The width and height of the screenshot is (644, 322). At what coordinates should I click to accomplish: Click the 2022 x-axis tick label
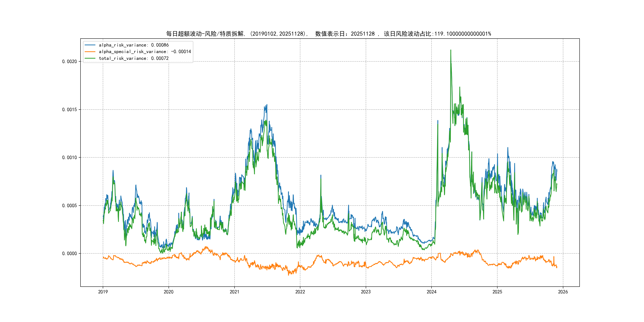[300, 292]
